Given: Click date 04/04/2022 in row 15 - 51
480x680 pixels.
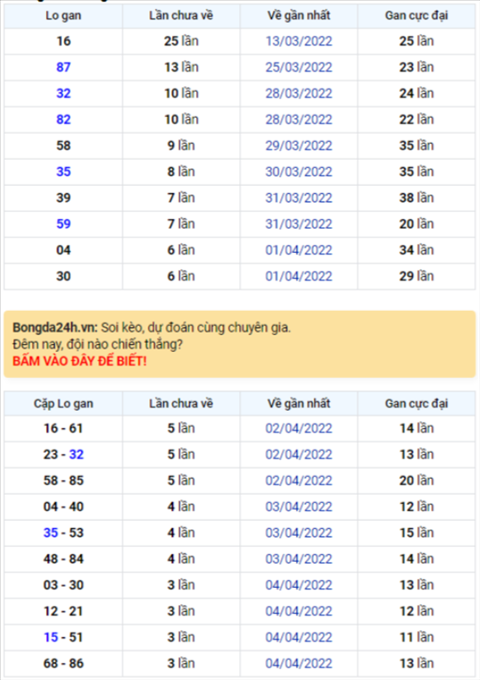Looking at the screenshot, I should (299, 637).
